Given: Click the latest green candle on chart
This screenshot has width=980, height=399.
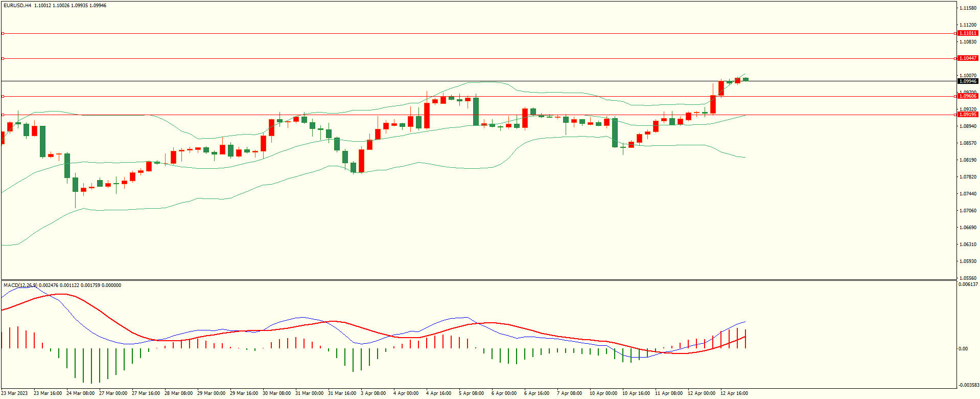Looking at the screenshot, I should [745, 79].
